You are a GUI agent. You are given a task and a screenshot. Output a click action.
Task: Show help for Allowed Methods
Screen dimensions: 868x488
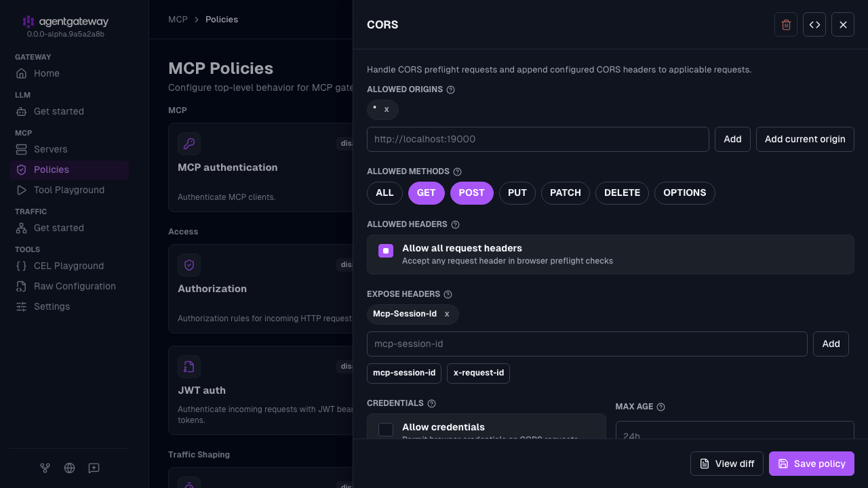(457, 172)
